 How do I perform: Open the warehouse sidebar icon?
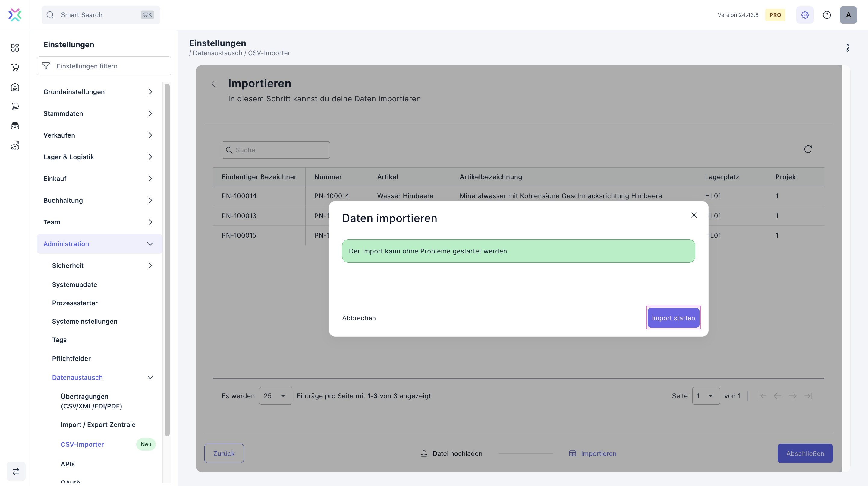15,87
